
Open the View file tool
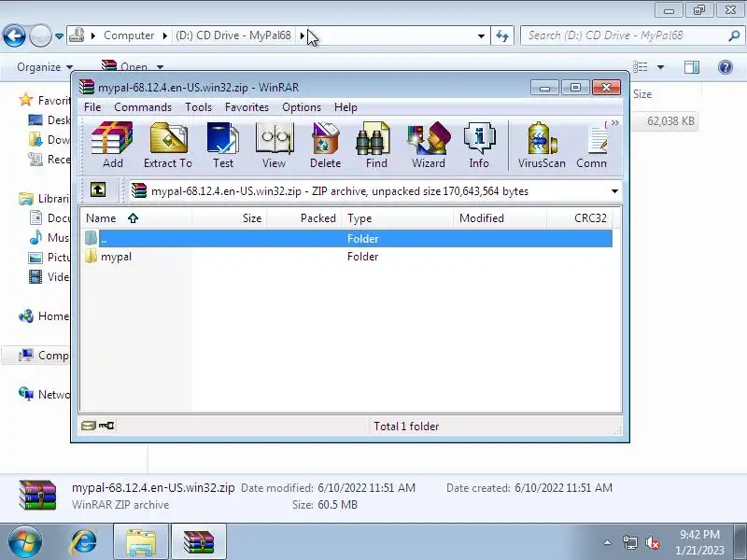point(274,146)
